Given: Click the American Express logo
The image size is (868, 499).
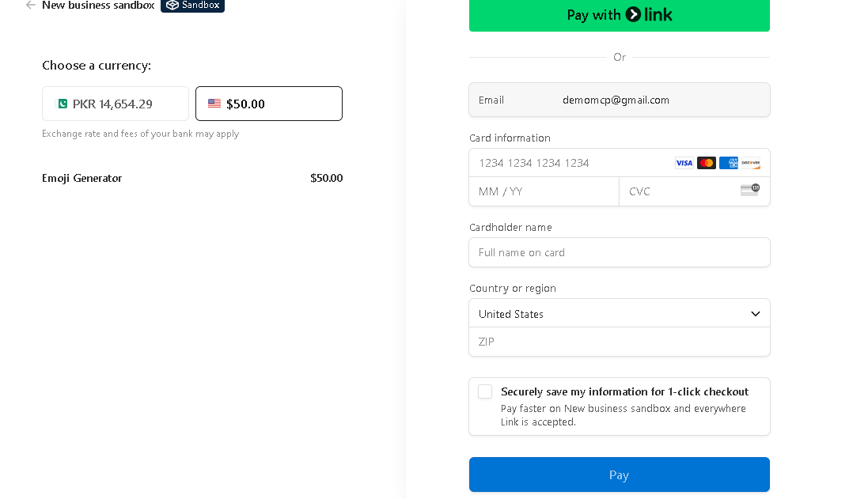Looking at the screenshot, I should pyautogui.click(x=729, y=163).
